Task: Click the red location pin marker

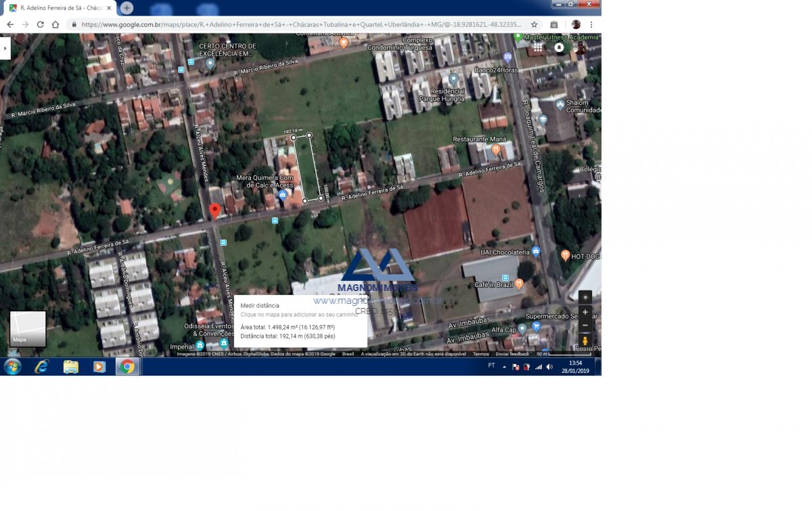Action: pyautogui.click(x=215, y=210)
